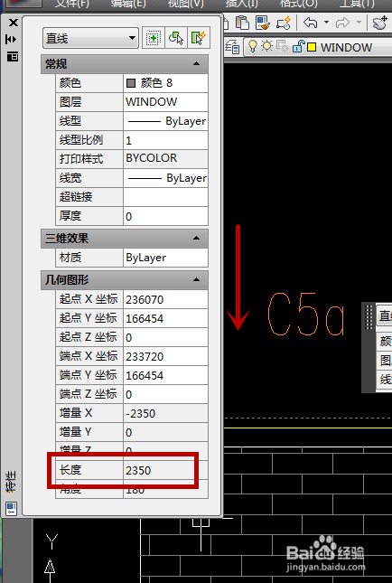Click the Toggle PICKADD value icon
Viewport: 392px width, 583px height.
(153, 38)
